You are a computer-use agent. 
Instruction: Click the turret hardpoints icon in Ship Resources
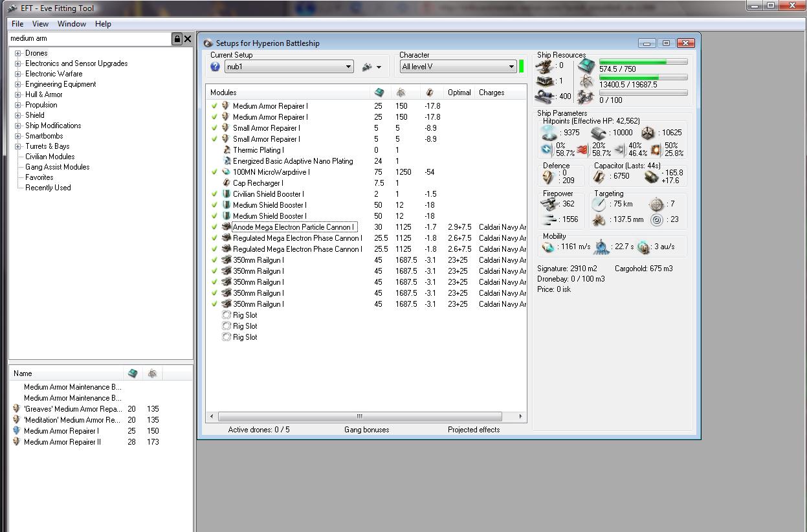pos(544,65)
